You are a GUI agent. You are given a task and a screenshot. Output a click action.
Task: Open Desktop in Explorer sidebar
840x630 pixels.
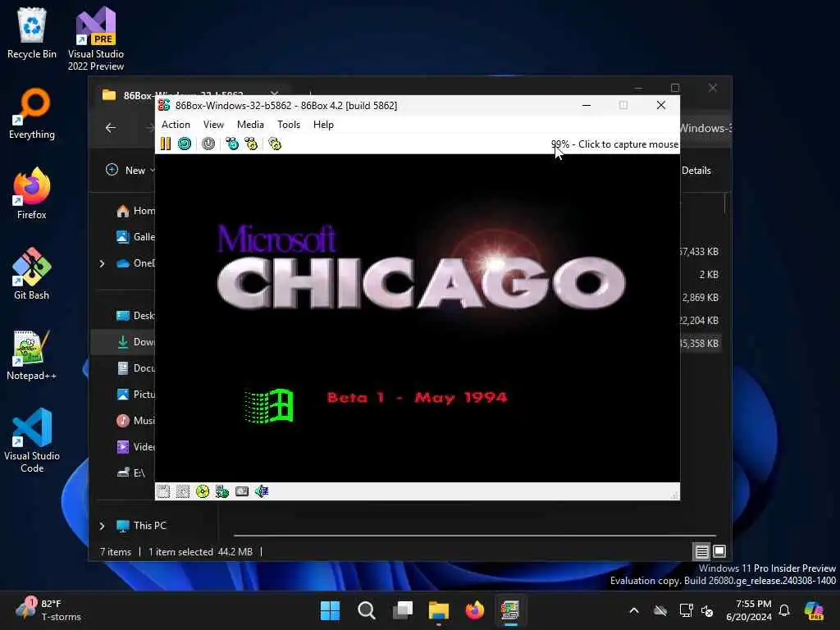coord(135,316)
